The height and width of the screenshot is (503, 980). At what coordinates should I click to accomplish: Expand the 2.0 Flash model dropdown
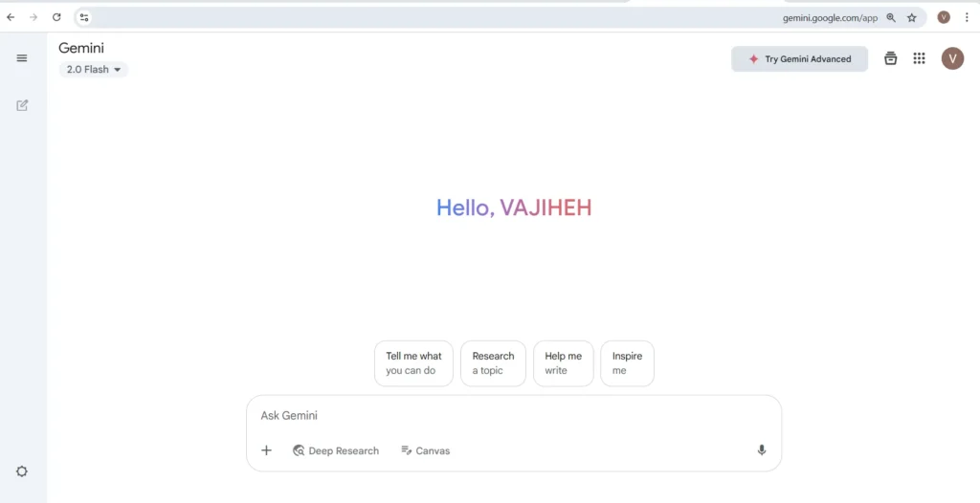pyautogui.click(x=94, y=70)
